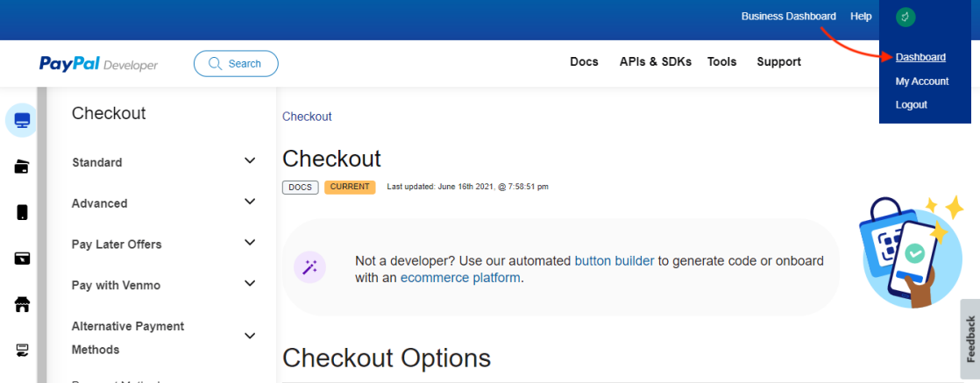The width and height of the screenshot is (980, 383).
Task: Open the button builder link
Action: (x=614, y=261)
